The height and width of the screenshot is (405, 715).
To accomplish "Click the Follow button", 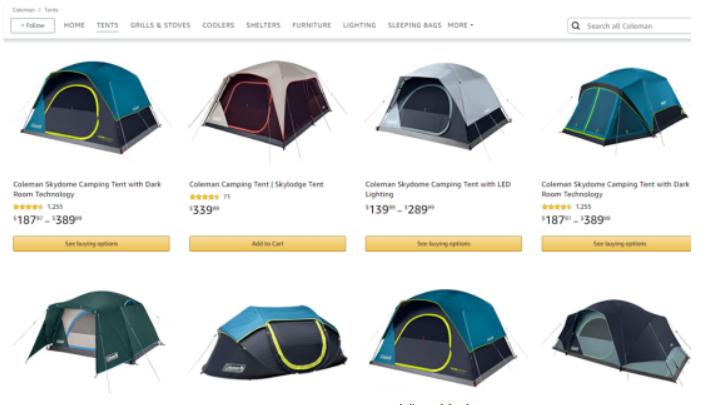I will [x=33, y=26].
